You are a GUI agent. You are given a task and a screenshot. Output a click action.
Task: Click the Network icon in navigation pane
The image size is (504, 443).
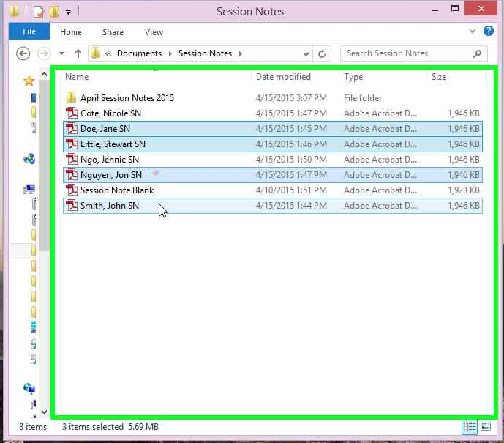click(x=29, y=389)
